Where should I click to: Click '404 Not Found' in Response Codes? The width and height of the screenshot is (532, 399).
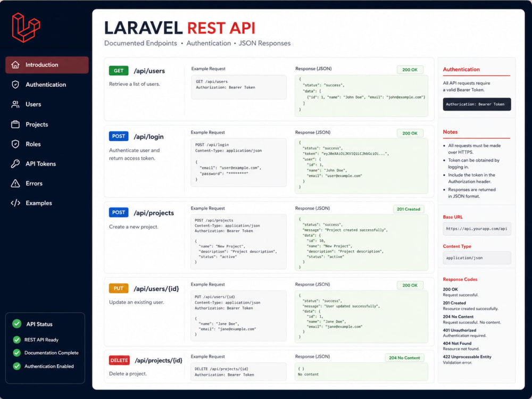457,343
